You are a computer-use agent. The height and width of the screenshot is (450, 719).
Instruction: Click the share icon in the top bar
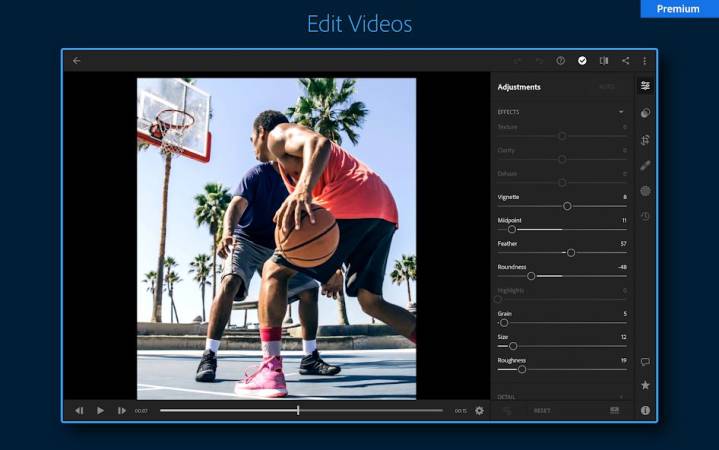click(x=625, y=61)
